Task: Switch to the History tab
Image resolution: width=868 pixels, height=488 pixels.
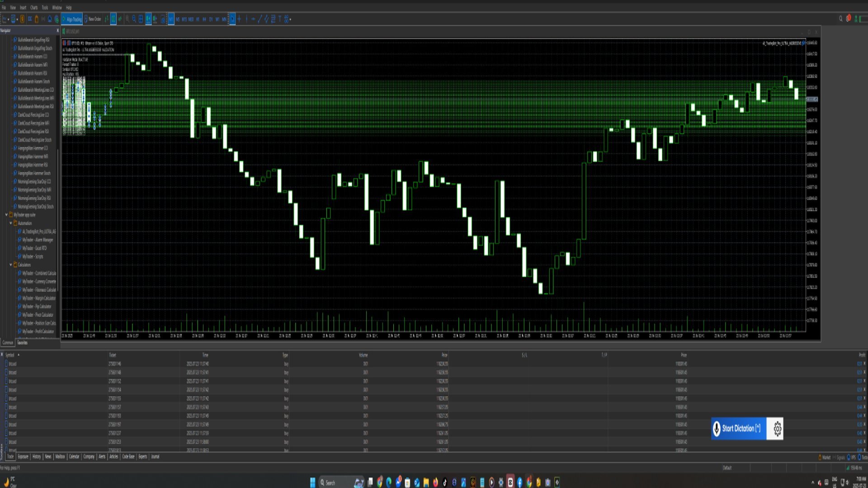Action: (37, 456)
